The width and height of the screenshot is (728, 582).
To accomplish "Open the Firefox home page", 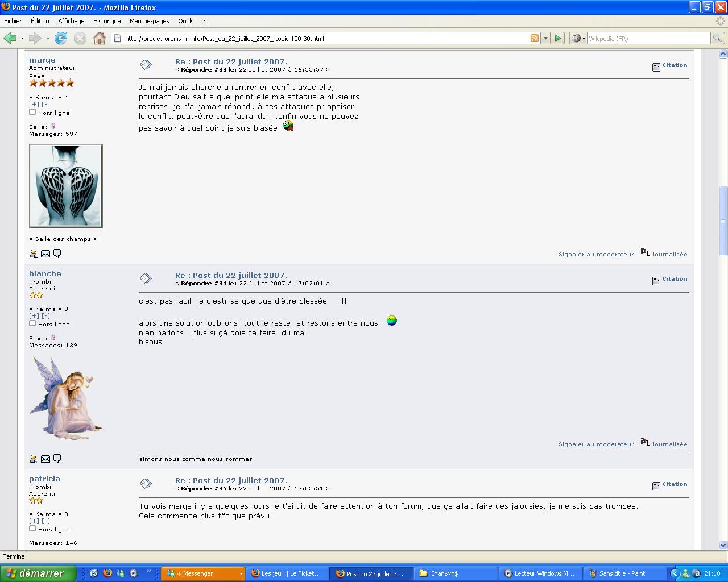I will (x=100, y=38).
